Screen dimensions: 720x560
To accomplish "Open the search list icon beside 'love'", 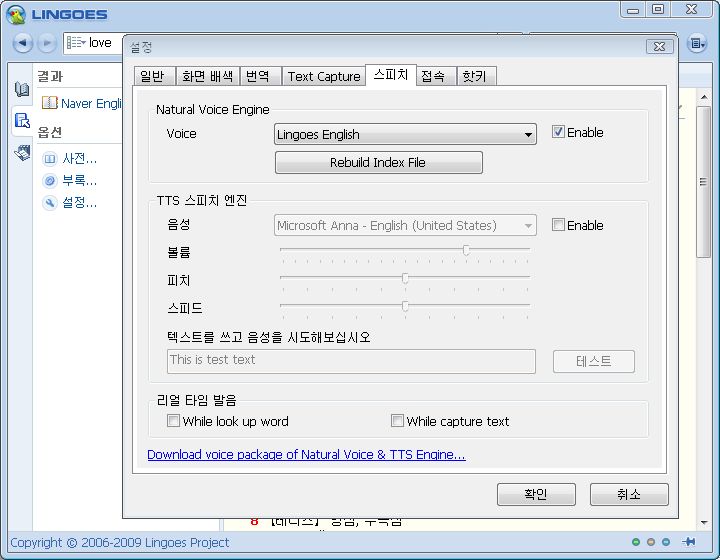I will (76, 43).
